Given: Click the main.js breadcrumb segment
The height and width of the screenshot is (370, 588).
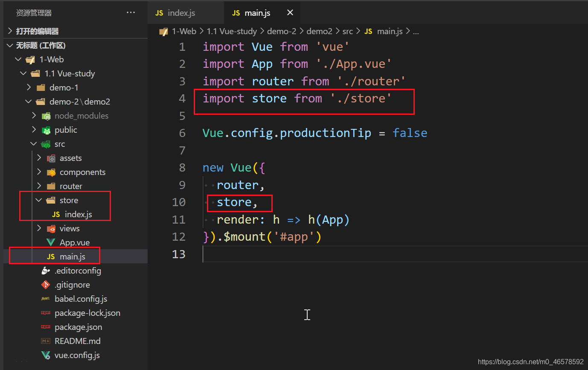Looking at the screenshot, I should click(x=390, y=31).
